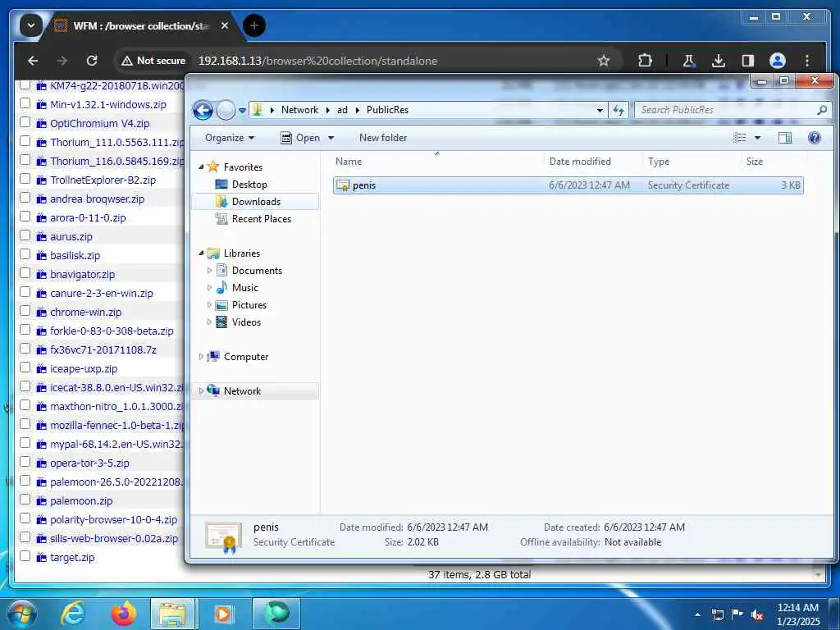
Task: Click New folder in Explorer toolbar
Action: pos(383,138)
